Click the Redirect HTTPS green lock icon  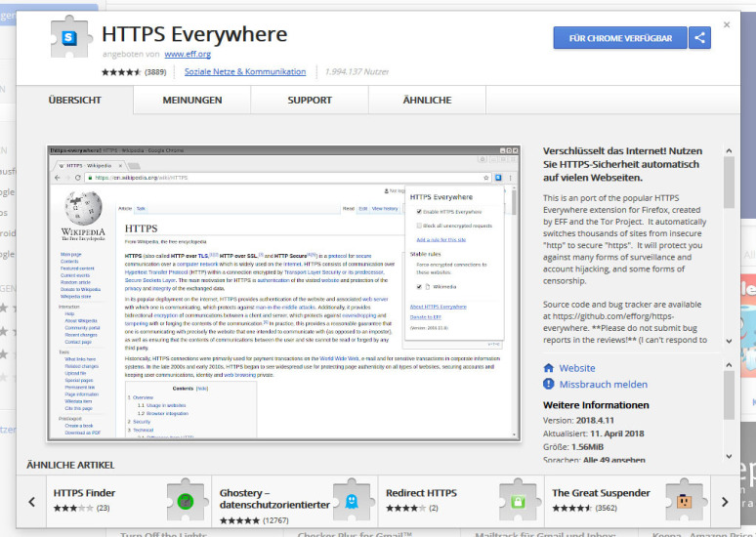[x=518, y=502]
